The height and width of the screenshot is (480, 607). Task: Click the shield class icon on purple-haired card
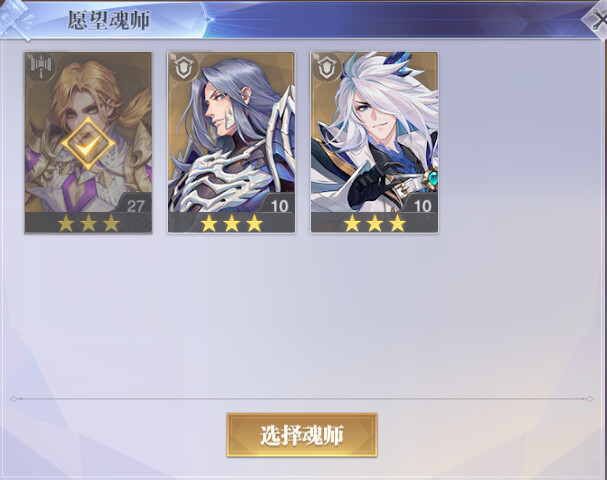pos(184,68)
